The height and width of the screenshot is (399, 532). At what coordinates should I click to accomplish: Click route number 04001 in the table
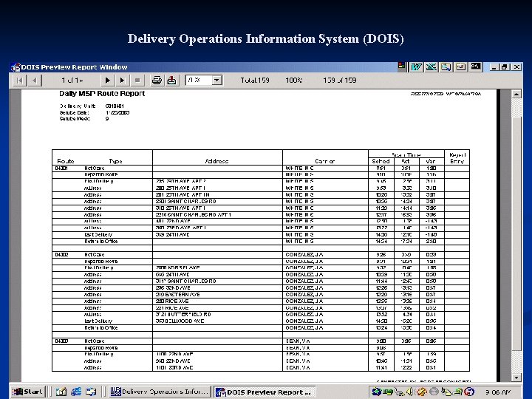pos(61,168)
